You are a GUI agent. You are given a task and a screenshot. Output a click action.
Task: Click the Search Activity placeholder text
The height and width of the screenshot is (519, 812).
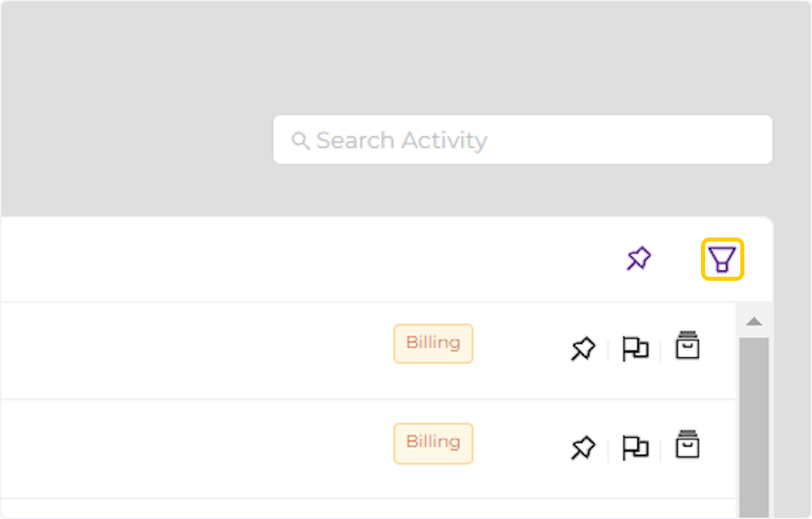coord(401,140)
